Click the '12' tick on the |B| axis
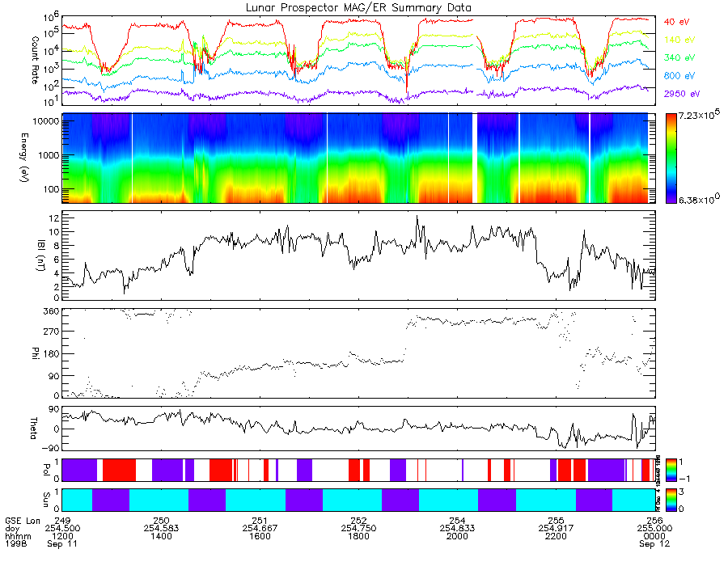This screenshot has width=728, height=566. tap(53, 218)
